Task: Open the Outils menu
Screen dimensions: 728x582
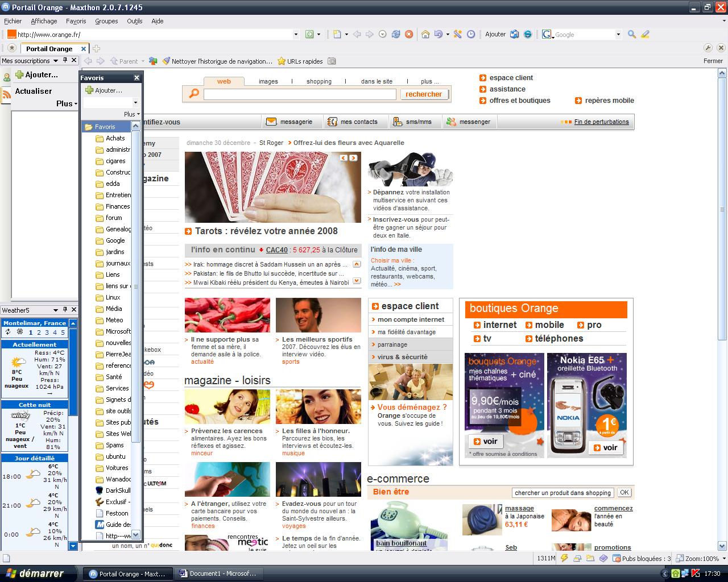Action: click(135, 21)
